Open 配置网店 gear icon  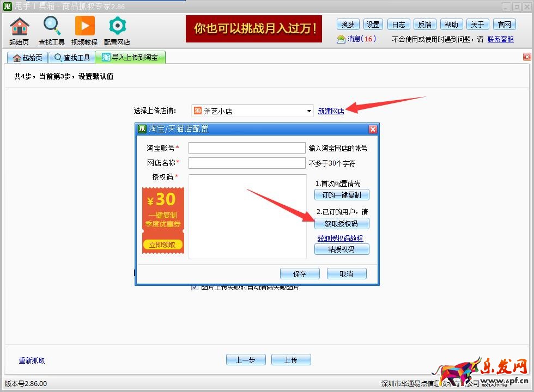(x=117, y=26)
